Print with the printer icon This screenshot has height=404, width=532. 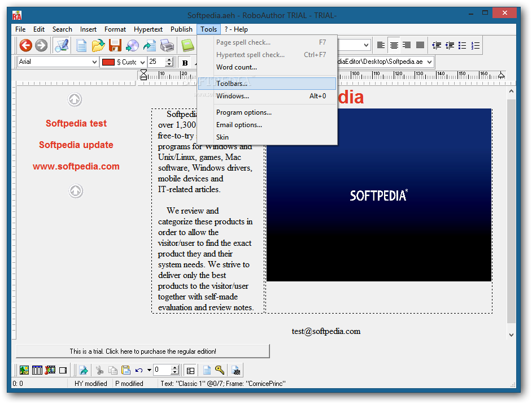tap(167, 46)
